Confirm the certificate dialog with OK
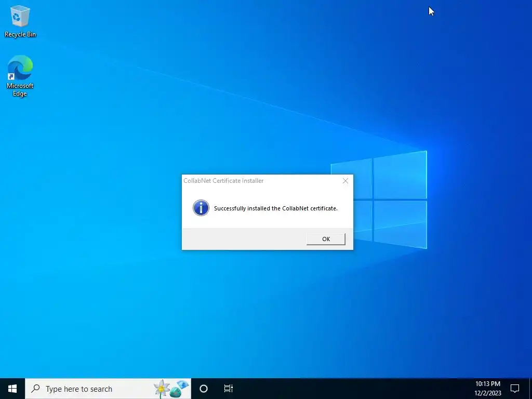 (x=326, y=239)
